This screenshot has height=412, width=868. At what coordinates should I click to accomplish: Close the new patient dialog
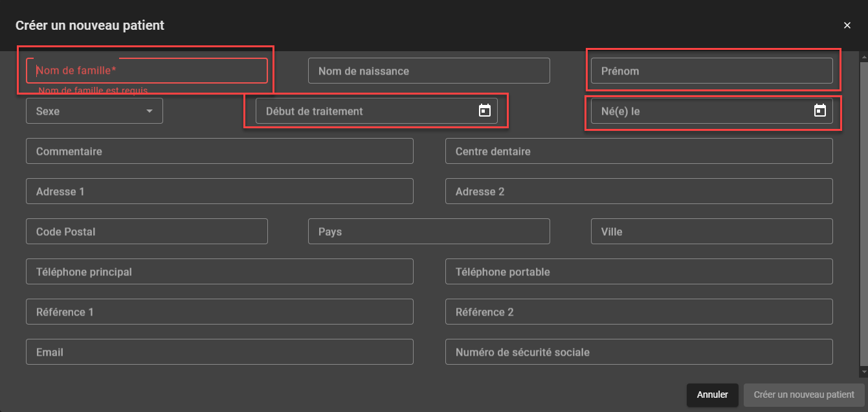847,25
